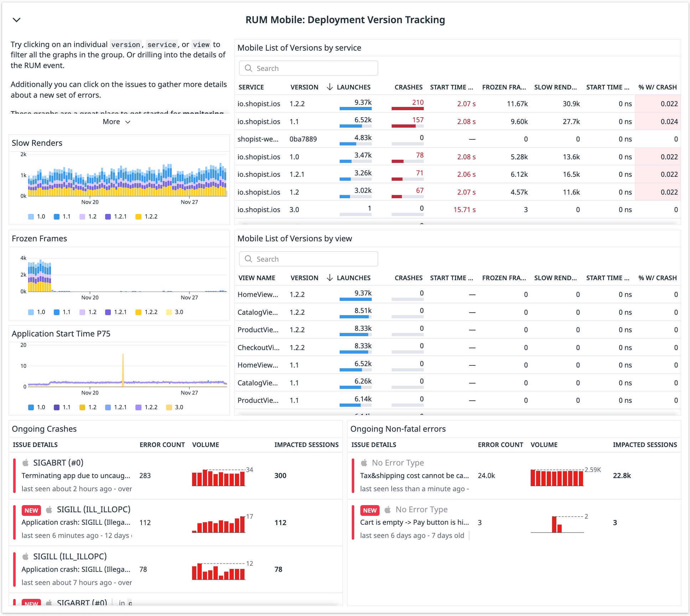Click volume chart for Cart is empty error

(x=557, y=524)
